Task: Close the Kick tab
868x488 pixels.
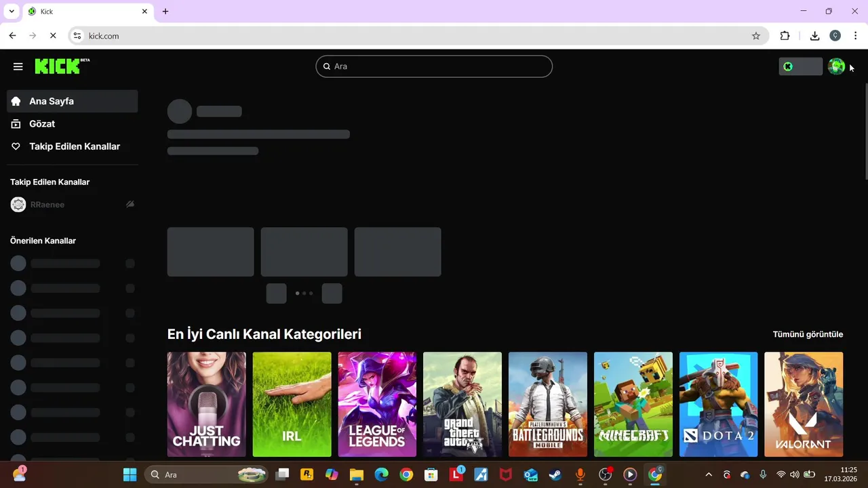Action: (144, 12)
